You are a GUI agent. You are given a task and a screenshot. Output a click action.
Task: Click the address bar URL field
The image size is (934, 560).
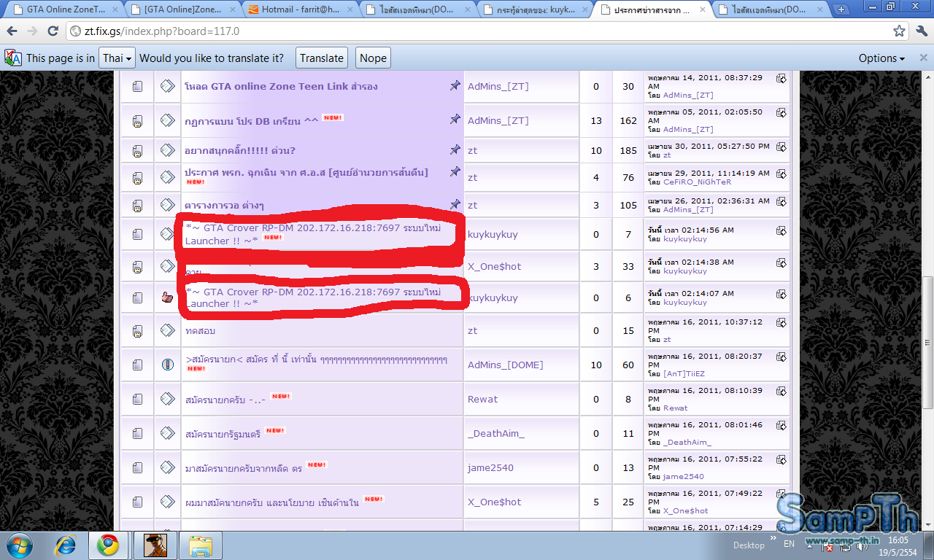coord(478,31)
